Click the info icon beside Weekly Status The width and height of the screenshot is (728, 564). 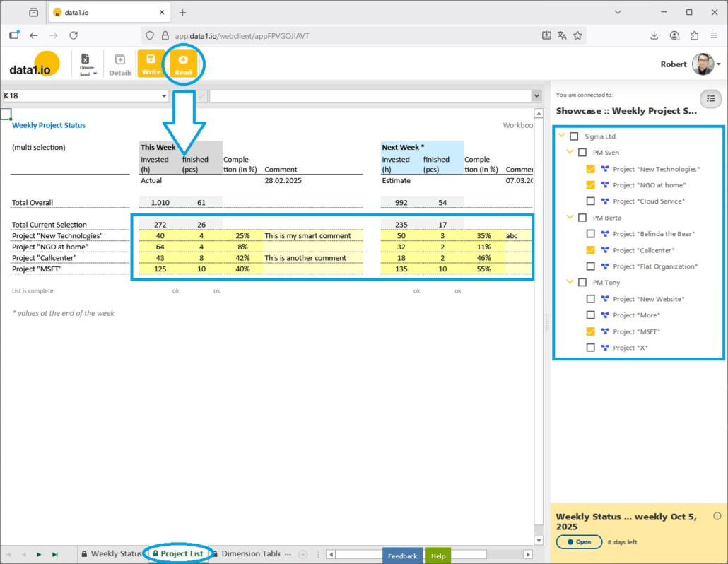tap(717, 516)
